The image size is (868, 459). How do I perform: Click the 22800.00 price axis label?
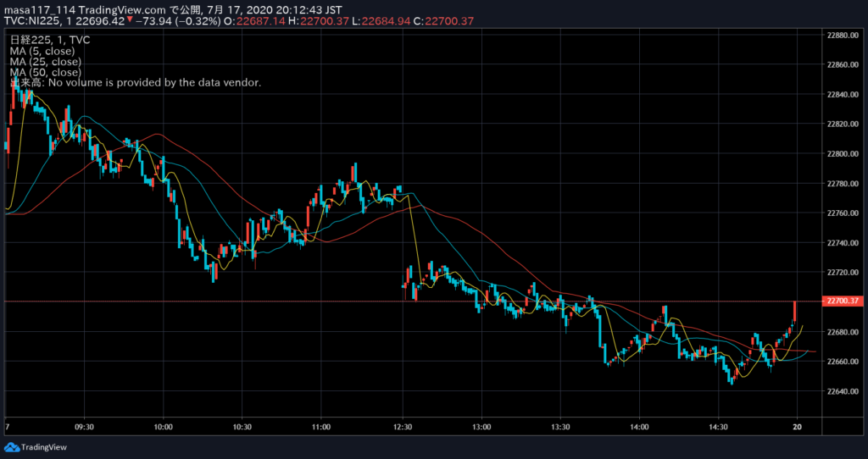[x=843, y=154]
